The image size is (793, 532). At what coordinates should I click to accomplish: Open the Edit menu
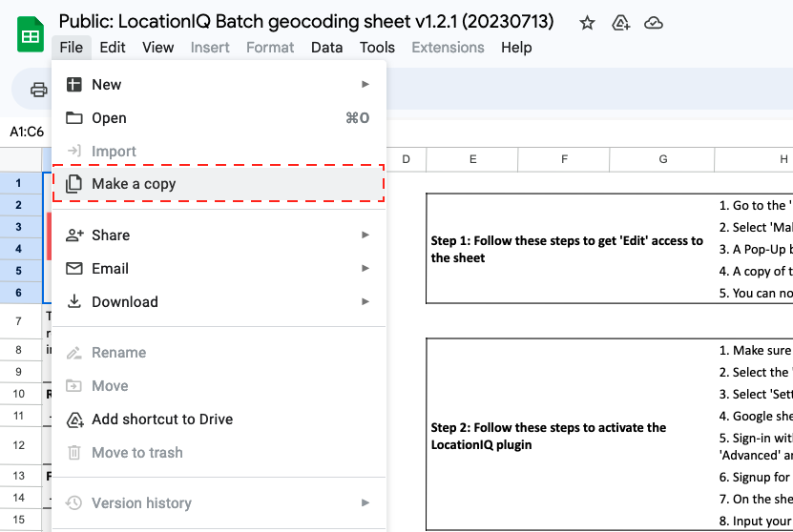pyautogui.click(x=113, y=48)
